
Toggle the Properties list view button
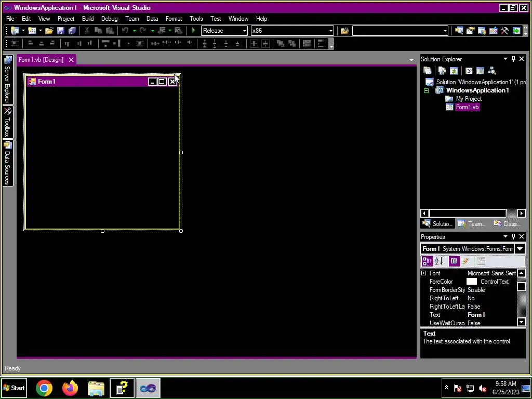[x=454, y=261]
